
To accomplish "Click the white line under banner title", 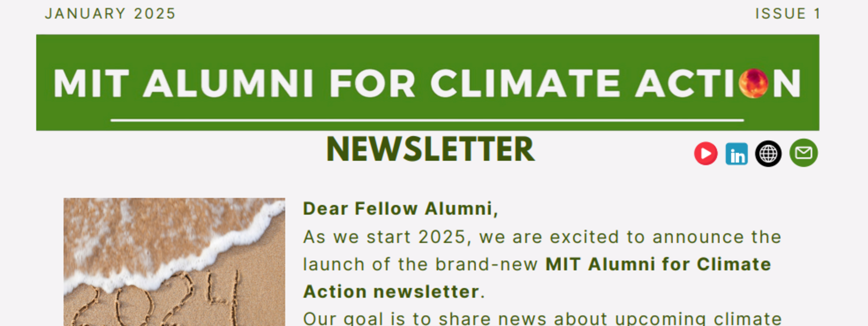I will point(427,120).
